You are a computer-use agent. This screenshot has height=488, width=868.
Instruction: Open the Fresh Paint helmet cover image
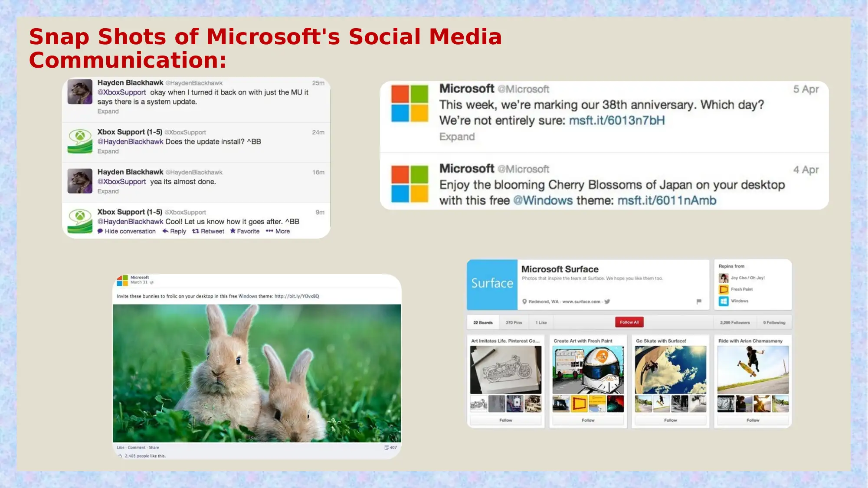(588, 370)
